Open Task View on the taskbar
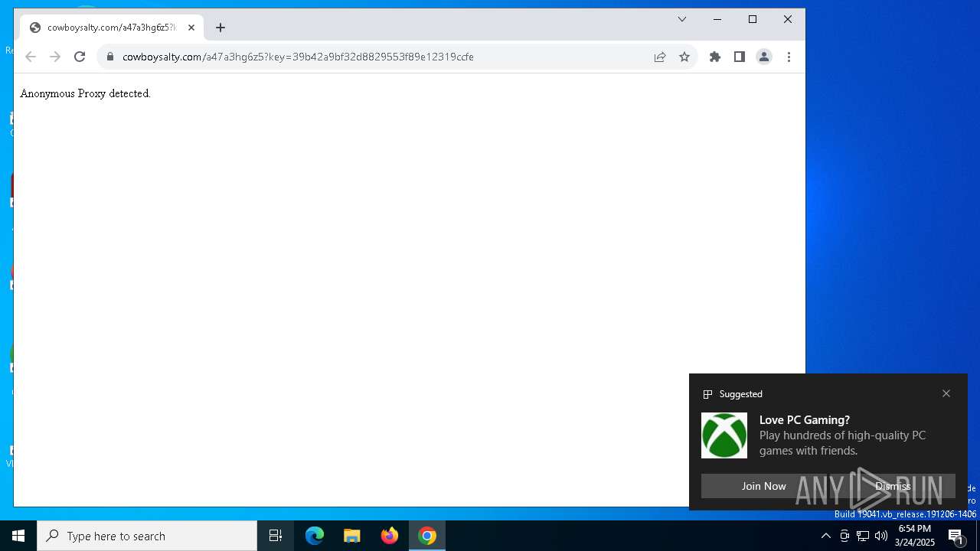 (276, 536)
